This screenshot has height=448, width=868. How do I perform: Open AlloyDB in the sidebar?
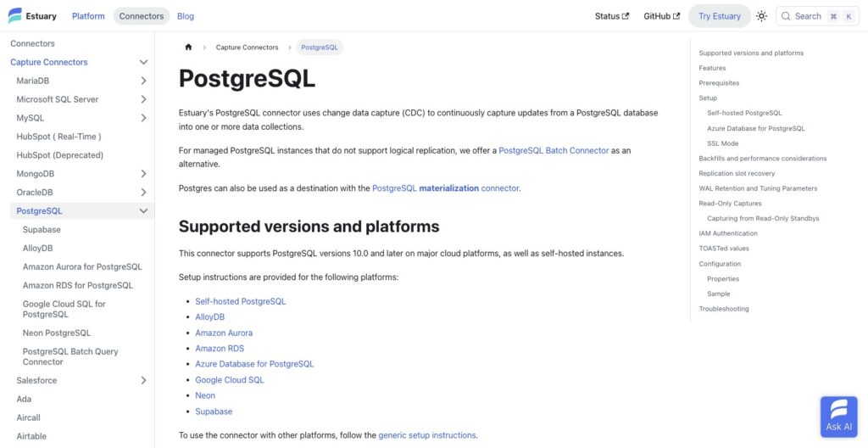coord(37,249)
